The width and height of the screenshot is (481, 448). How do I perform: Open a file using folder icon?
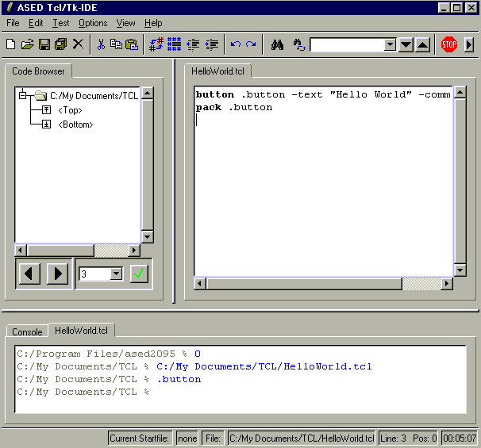pos(28,44)
